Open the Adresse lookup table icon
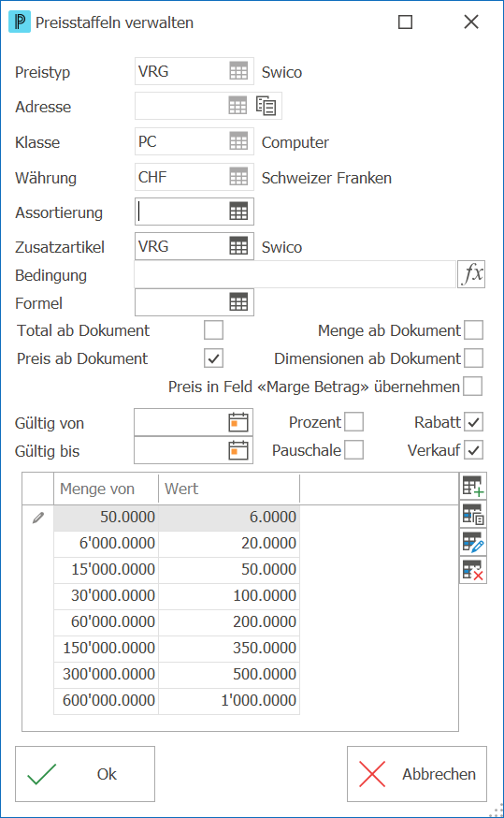This screenshot has height=818, width=504. (x=238, y=106)
